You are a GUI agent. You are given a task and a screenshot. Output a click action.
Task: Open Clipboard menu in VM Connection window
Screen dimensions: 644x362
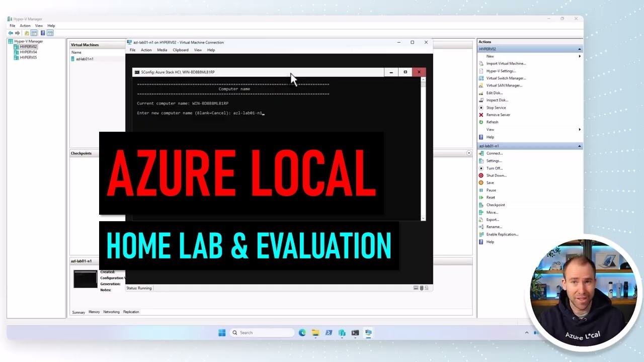(181, 50)
